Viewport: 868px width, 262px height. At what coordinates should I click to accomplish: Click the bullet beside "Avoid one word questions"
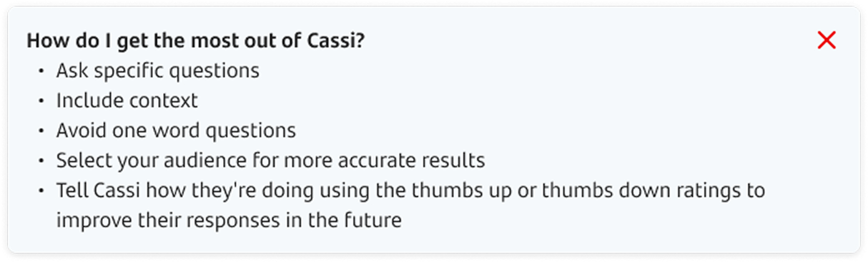tap(41, 131)
